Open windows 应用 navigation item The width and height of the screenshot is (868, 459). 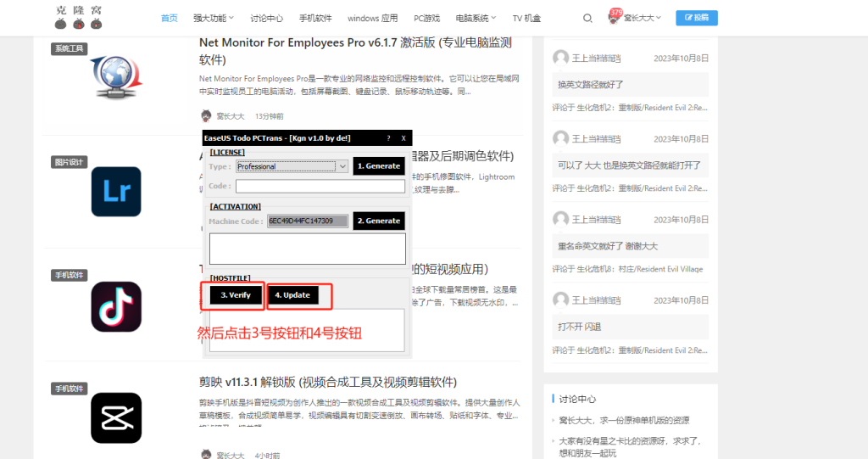373,19
